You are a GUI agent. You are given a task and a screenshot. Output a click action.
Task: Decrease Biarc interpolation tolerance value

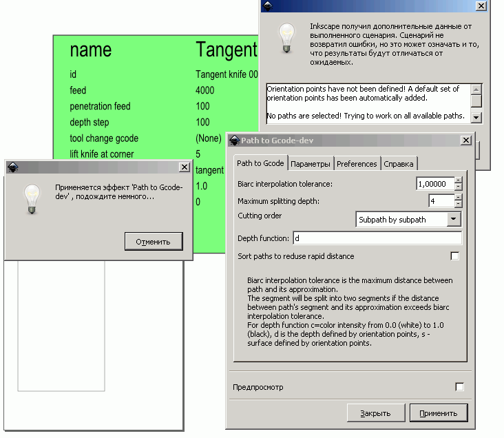pyautogui.click(x=459, y=187)
